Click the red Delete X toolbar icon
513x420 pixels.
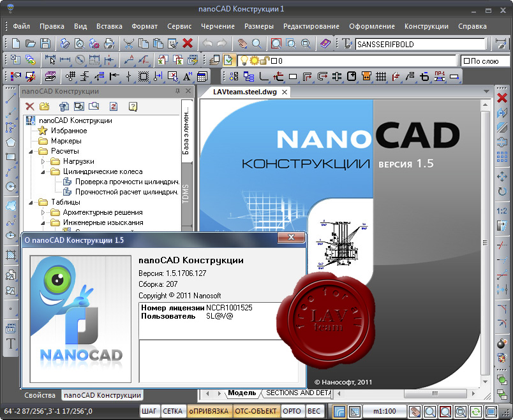coord(188,43)
